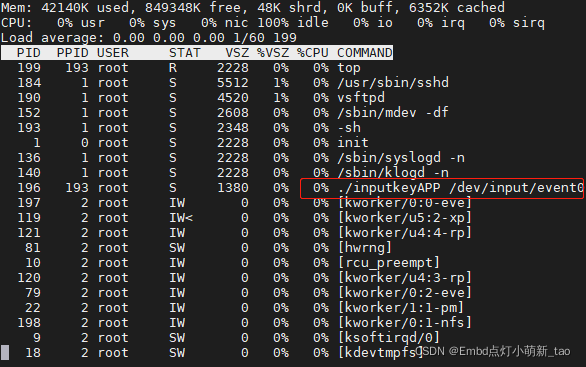Select the COMMAND column header
This screenshot has height=367, width=586.
pos(365,53)
